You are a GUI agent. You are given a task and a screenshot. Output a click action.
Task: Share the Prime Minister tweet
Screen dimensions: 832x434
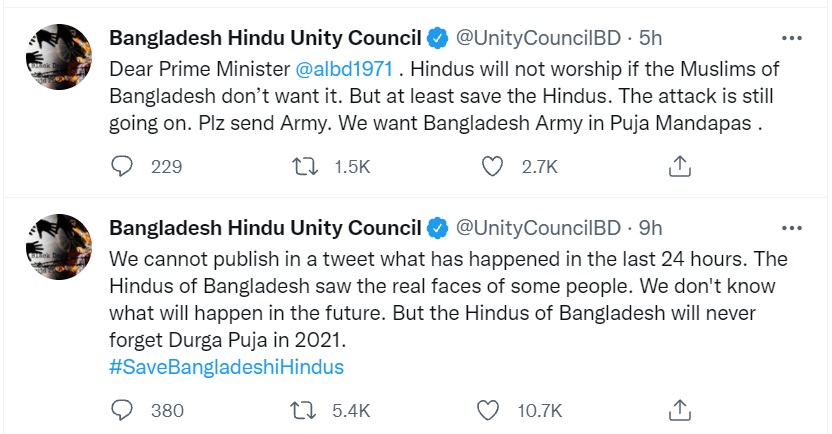(x=680, y=167)
